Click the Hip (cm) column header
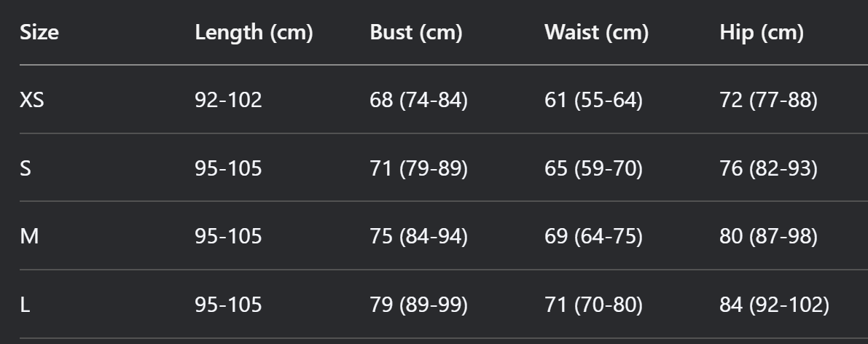 pyautogui.click(x=762, y=32)
